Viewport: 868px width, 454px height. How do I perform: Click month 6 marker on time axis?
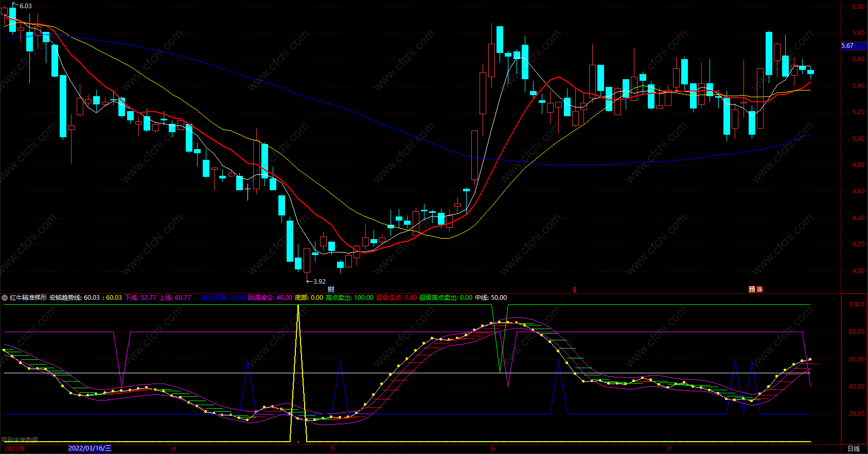(493, 448)
